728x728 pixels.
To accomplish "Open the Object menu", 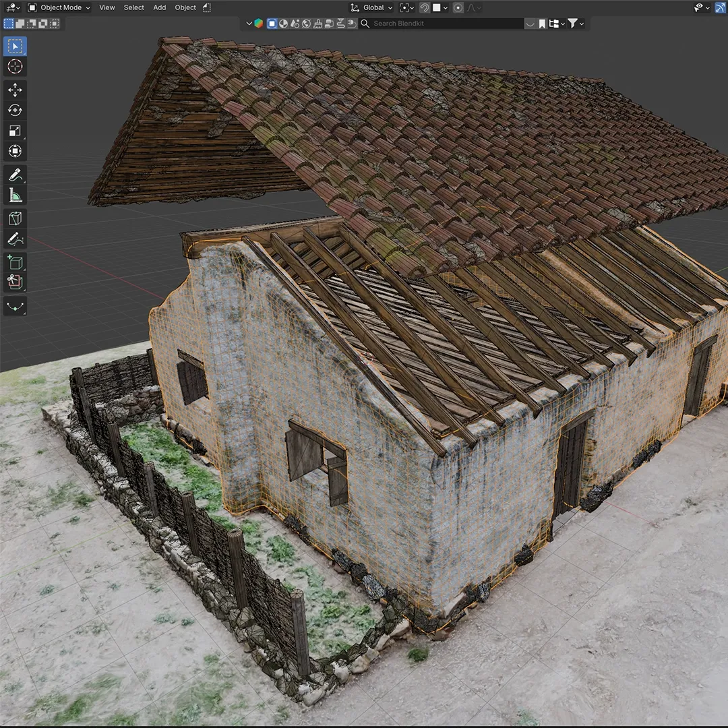I will [x=185, y=7].
